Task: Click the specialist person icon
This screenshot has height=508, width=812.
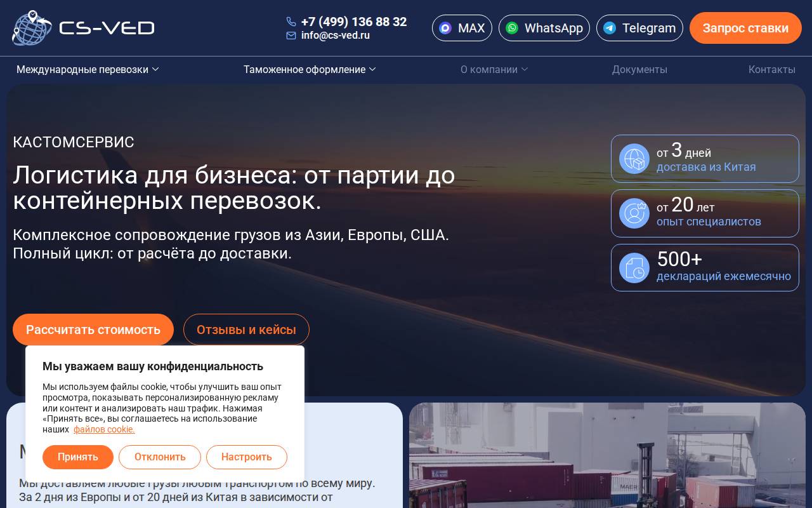Action: pyautogui.click(x=634, y=213)
